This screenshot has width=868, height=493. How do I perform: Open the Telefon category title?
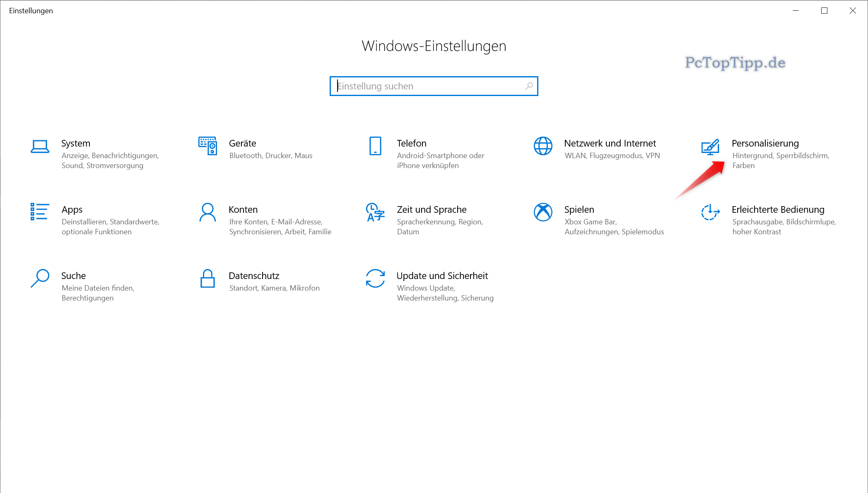412,143
